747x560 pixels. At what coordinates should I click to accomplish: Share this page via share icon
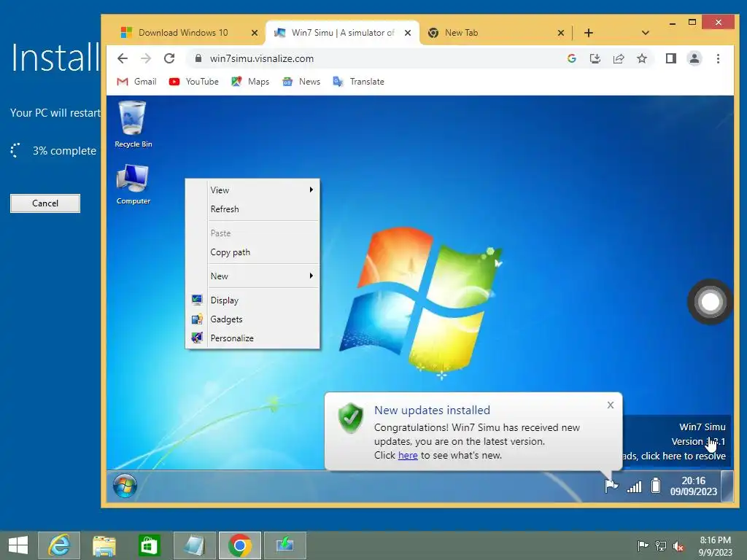(619, 58)
